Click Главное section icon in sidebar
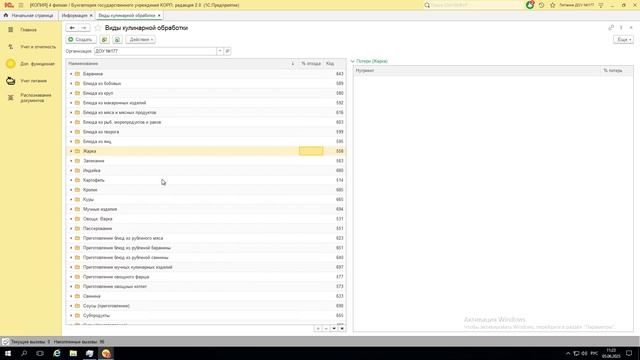The image size is (640, 360). [11, 29]
